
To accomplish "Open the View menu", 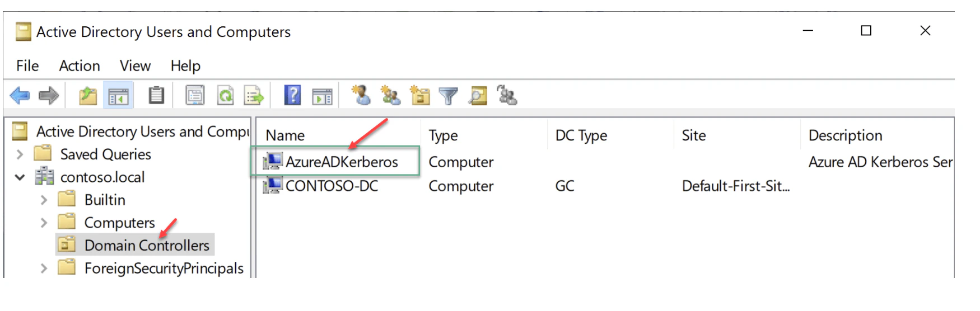I will coord(135,66).
